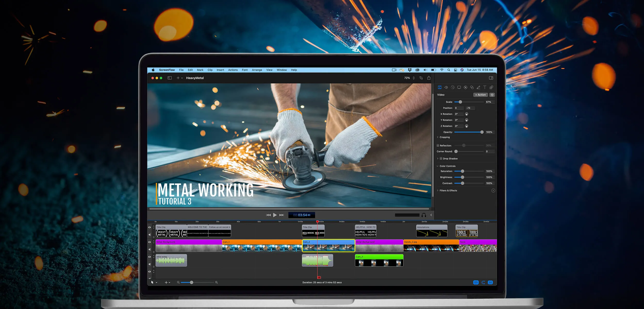Click the Saturation slider handle

(x=463, y=171)
